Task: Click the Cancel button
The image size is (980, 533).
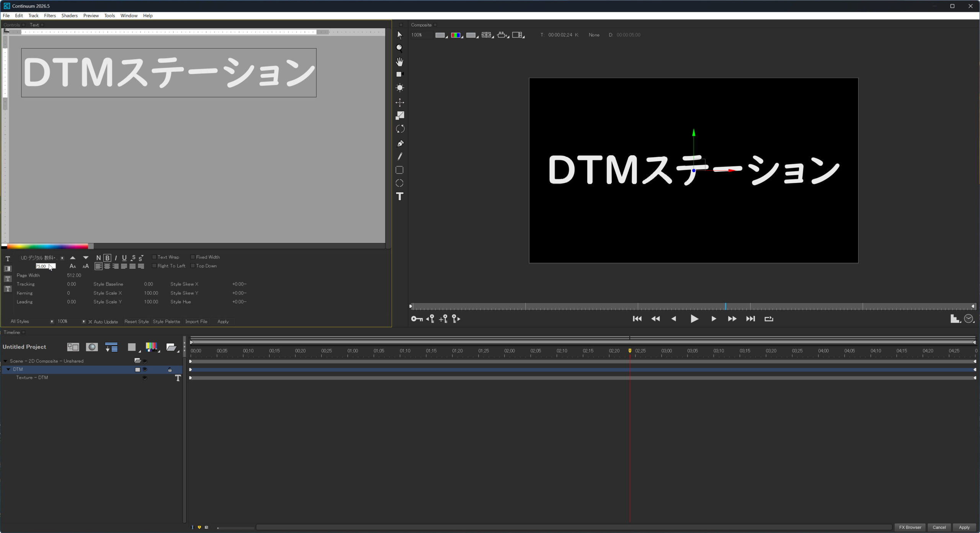Action: point(939,527)
